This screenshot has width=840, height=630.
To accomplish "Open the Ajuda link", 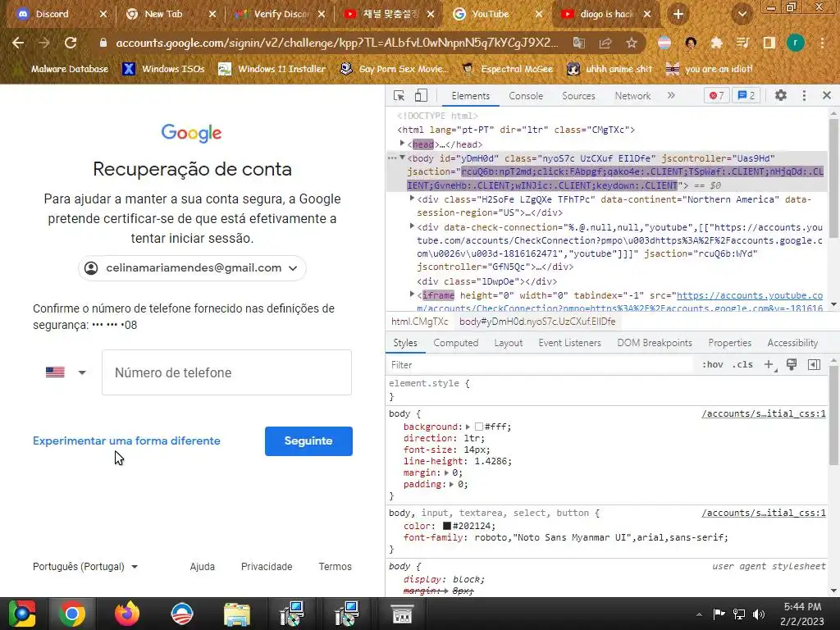I will [x=202, y=567].
